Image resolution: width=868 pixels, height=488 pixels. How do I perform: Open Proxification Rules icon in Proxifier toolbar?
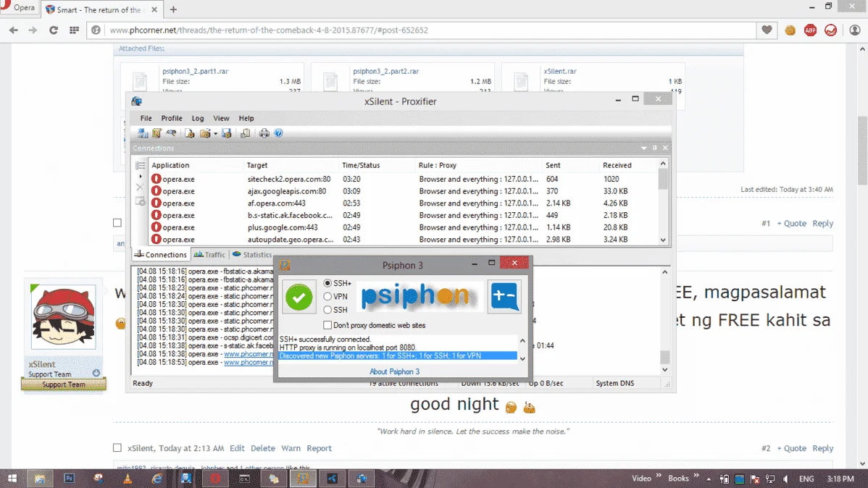pyautogui.click(x=157, y=133)
